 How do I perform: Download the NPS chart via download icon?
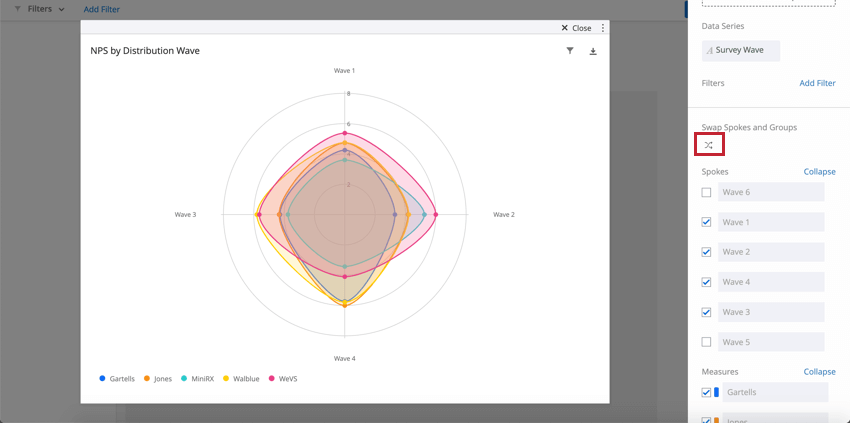click(x=593, y=51)
